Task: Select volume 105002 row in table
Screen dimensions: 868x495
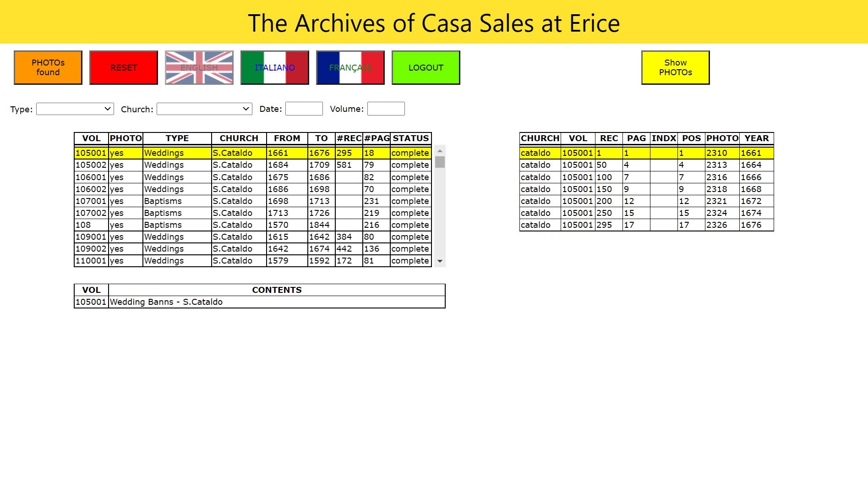Action: (252, 165)
